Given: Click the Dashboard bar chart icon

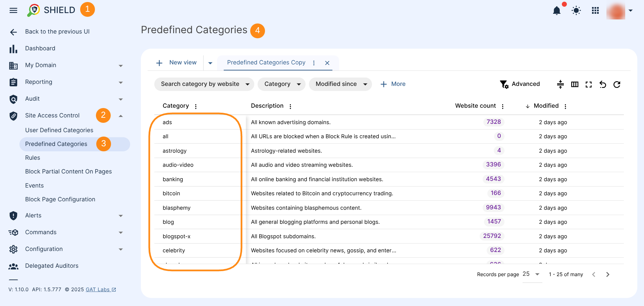Looking at the screenshot, I should (x=13, y=49).
